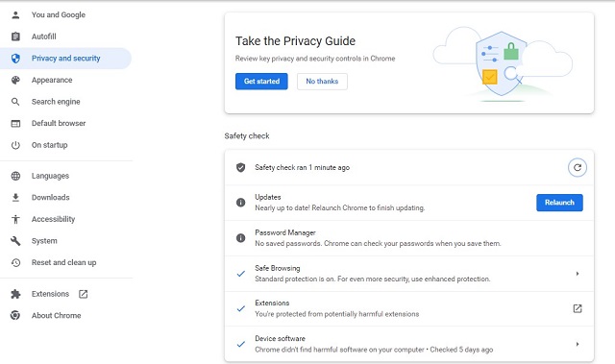Click the Safe Browsing row title
The height and width of the screenshot is (364, 615).
pyautogui.click(x=278, y=268)
